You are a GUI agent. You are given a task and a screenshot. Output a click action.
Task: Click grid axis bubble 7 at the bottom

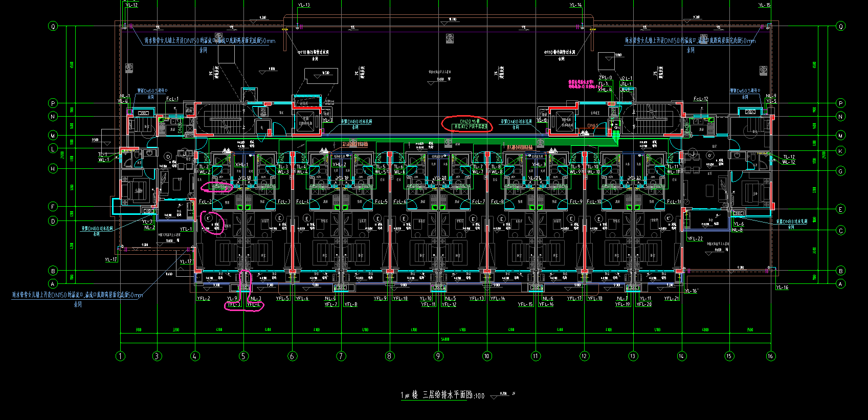tap(341, 356)
